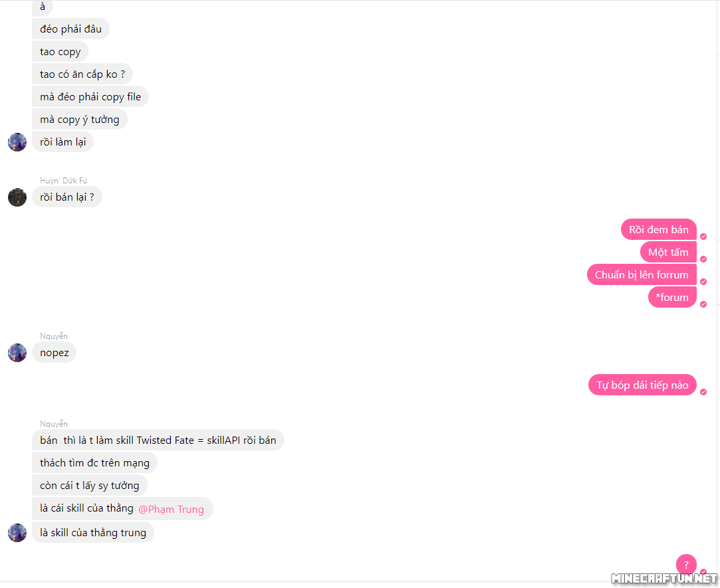Click checkmark beside "Tự bóp dái tiếp nào"
The width and height of the screenshot is (720, 588).
point(703,392)
